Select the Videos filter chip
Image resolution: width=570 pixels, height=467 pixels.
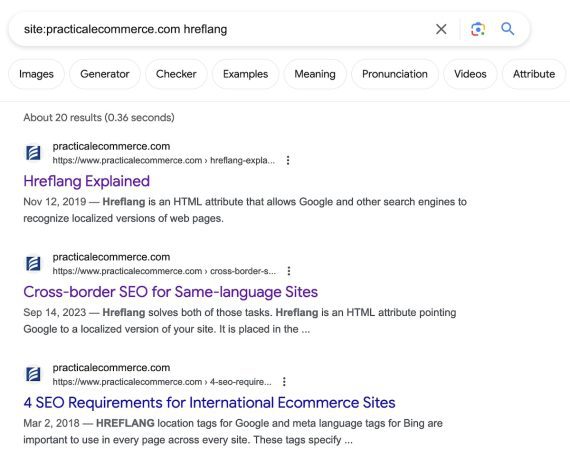tap(470, 74)
